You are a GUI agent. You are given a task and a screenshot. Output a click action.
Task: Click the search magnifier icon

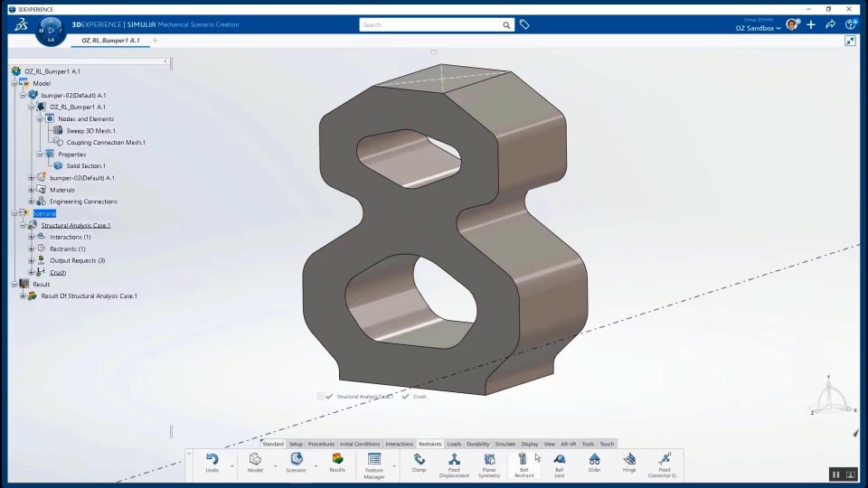[x=506, y=25]
